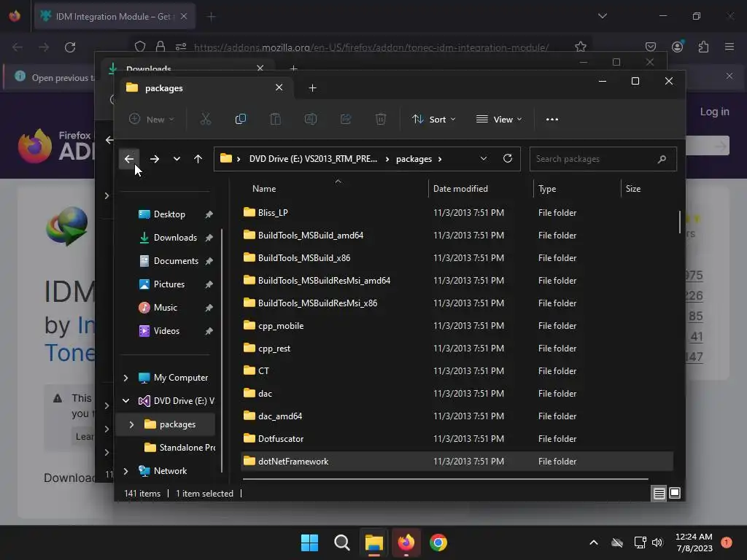This screenshot has height=560, width=747.
Task: Open Windows Start button on taskbar
Action: [309, 542]
